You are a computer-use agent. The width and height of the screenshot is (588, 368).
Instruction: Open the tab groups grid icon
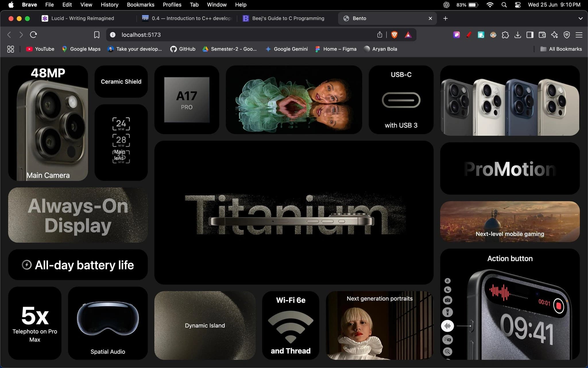coord(10,49)
